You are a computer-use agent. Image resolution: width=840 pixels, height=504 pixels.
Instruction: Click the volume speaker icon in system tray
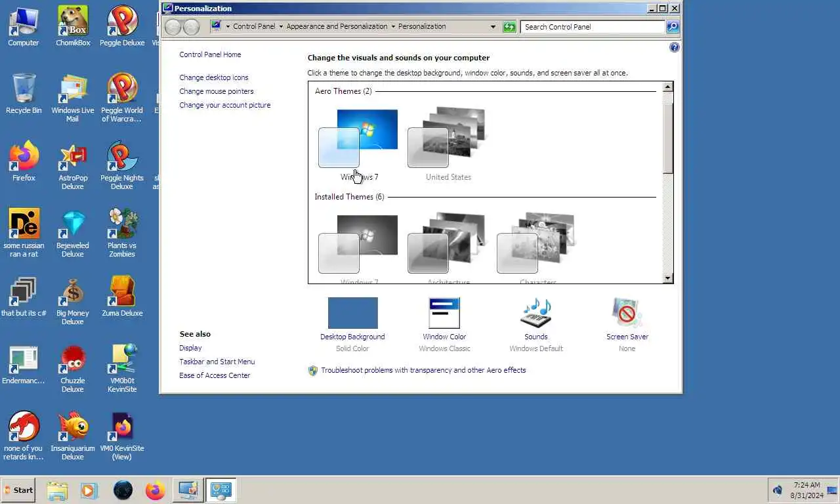(778, 490)
